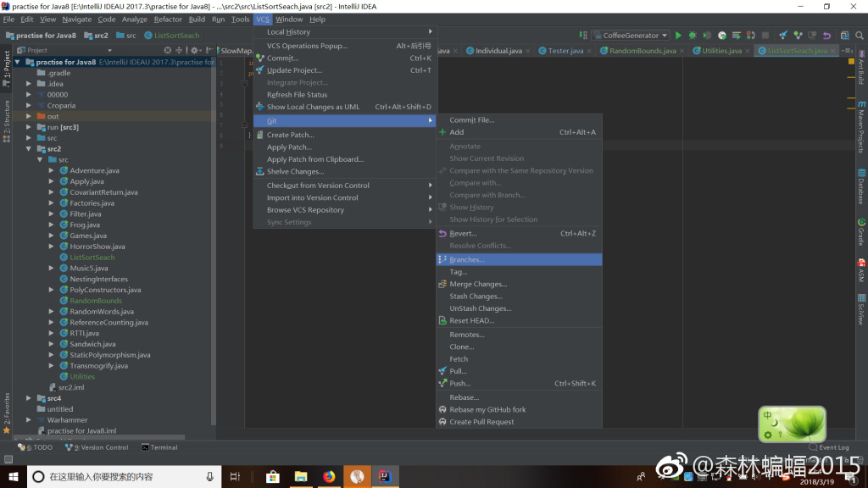Open Task View on taskbar
The width and height of the screenshot is (868, 488).
click(x=235, y=476)
